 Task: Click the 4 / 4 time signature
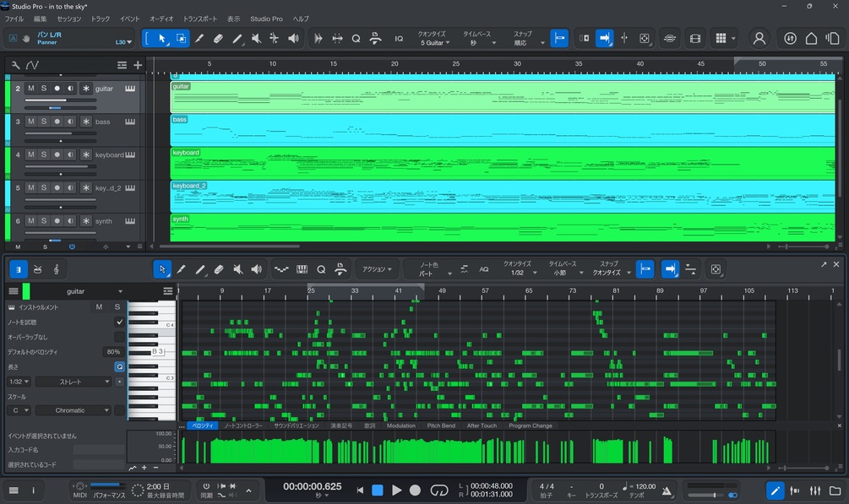click(x=547, y=486)
